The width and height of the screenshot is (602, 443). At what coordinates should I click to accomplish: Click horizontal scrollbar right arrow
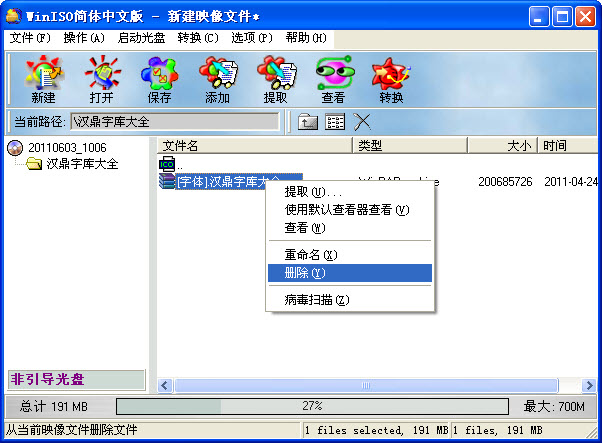(x=589, y=385)
